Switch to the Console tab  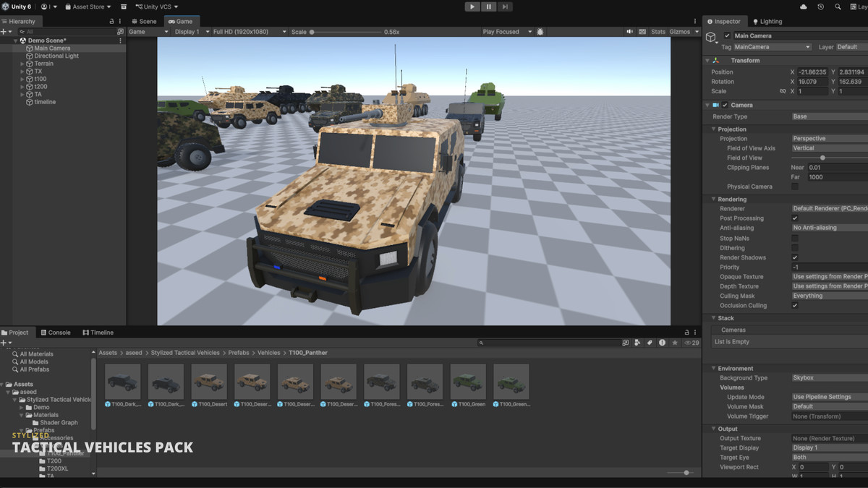(55, 333)
